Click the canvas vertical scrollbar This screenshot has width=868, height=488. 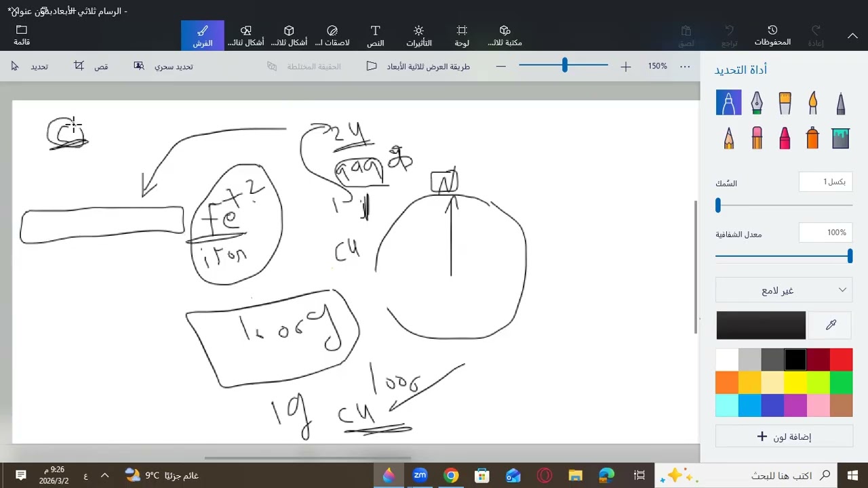tap(696, 268)
